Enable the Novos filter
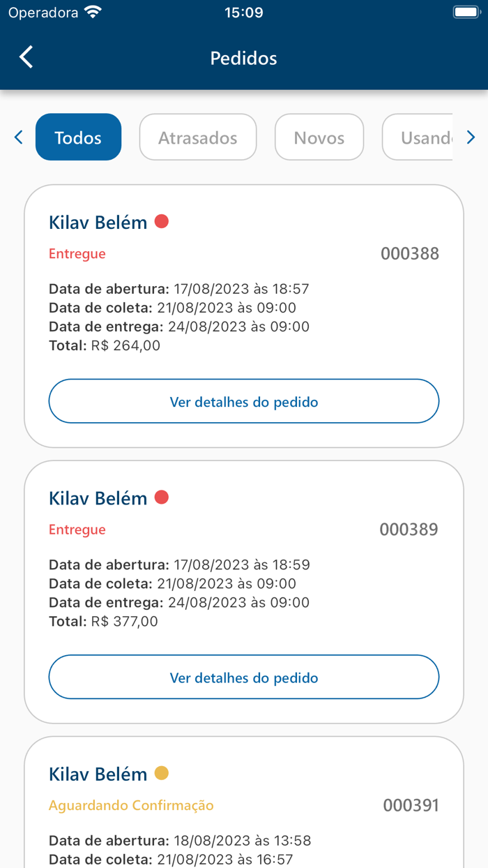488x868 pixels. [x=319, y=137]
